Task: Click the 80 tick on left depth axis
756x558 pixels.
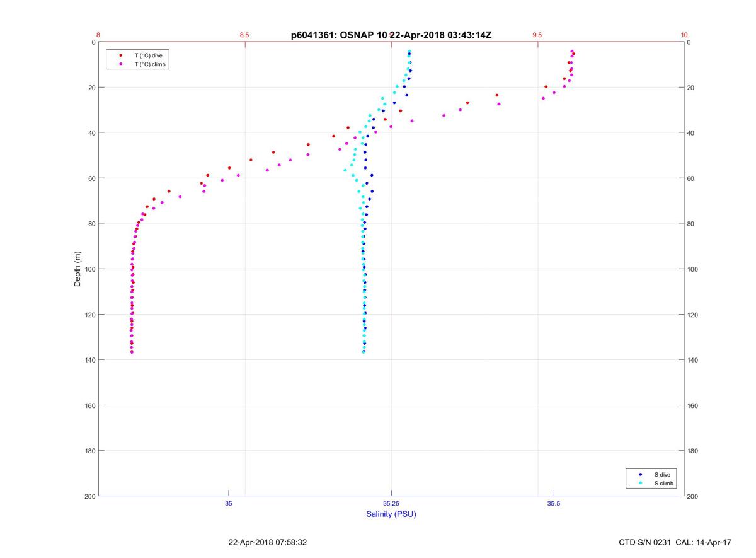Action: [x=92, y=224]
